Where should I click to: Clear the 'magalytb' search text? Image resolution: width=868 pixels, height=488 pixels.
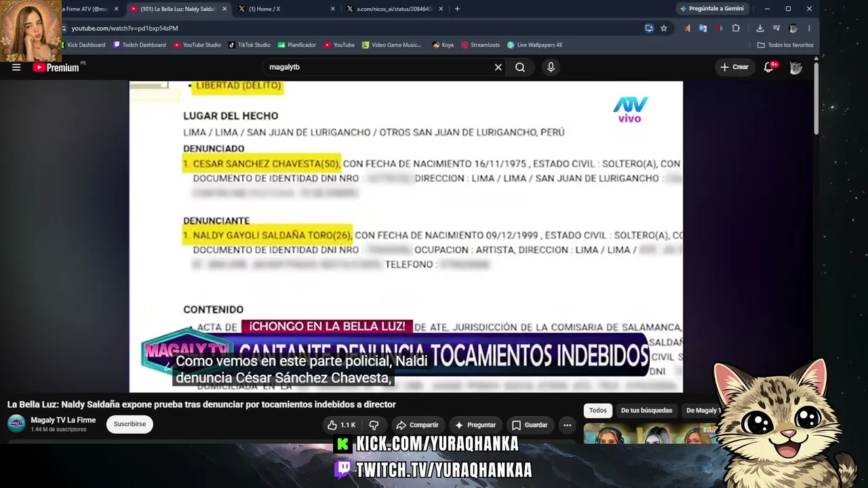tap(498, 67)
